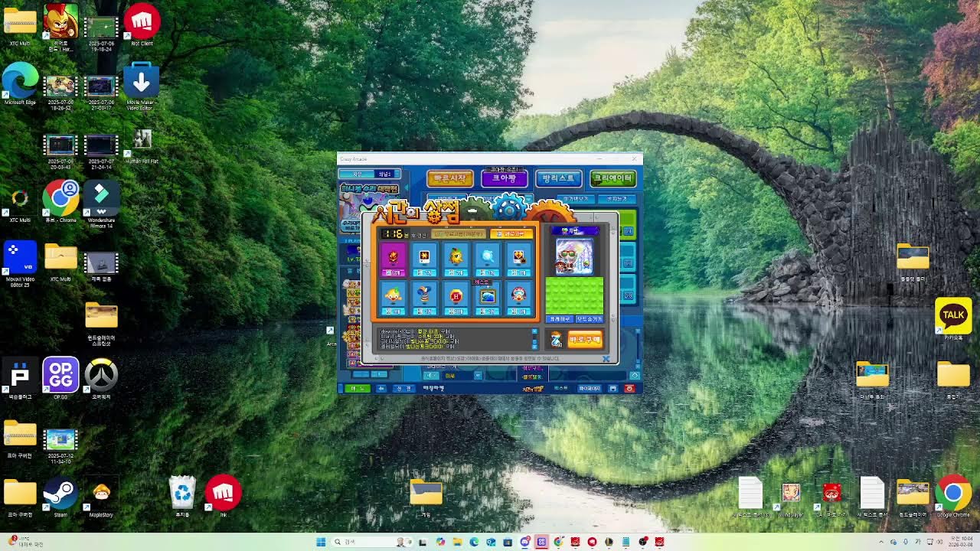Select the goggles character shop item
Screen dimensions: 980x551
coord(518,298)
